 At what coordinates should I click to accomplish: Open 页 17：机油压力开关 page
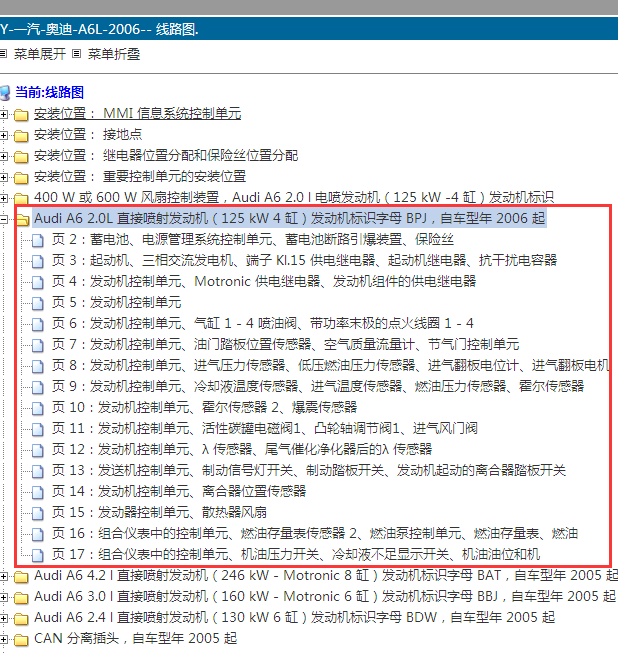pos(296,554)
